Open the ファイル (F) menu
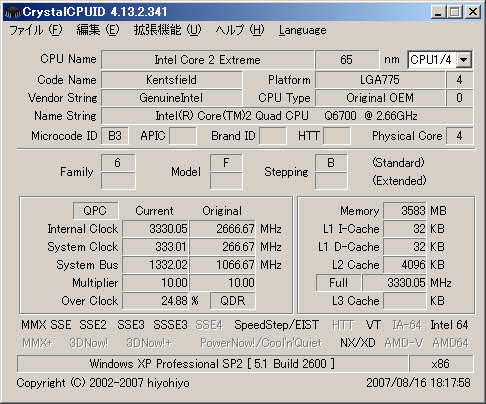 click(36, 30)
